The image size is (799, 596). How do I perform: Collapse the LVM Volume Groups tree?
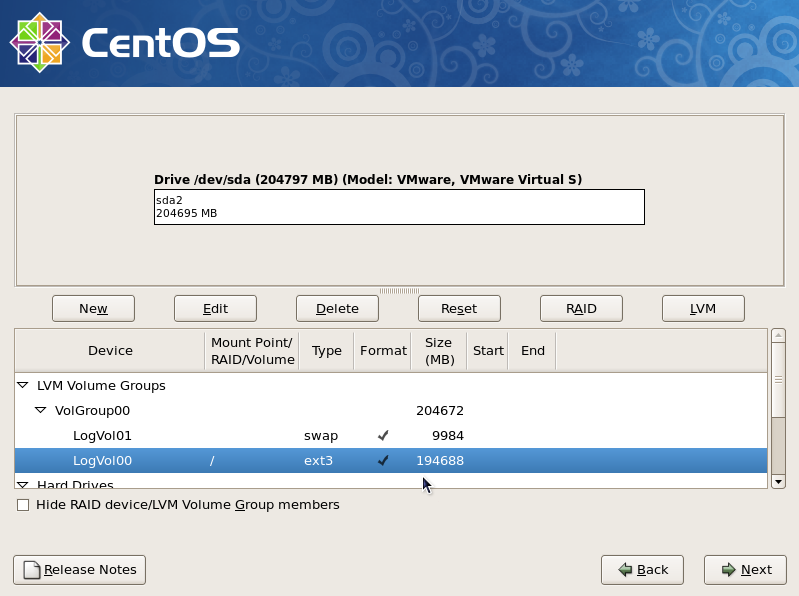coord(23,386)
